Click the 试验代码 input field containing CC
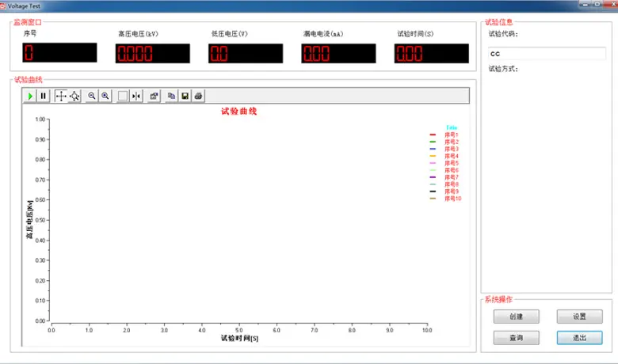Screen dimensions: 618x364 pos(547,54)
